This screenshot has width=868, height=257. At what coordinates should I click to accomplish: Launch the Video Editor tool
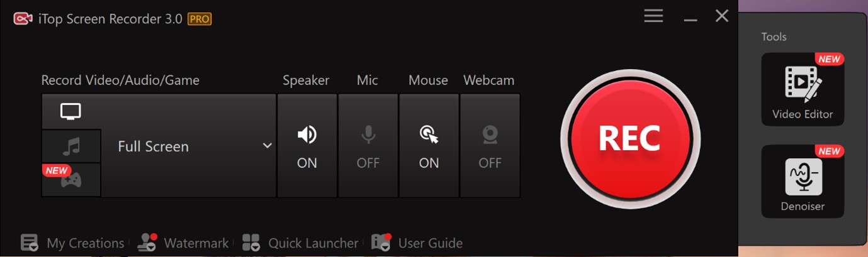pyautogui.click(x=803, y=89)
